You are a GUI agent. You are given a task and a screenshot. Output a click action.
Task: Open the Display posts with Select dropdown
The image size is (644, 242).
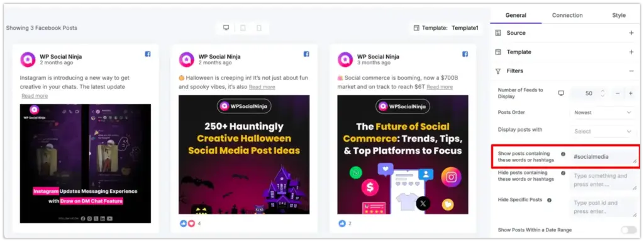click(603, 131)
